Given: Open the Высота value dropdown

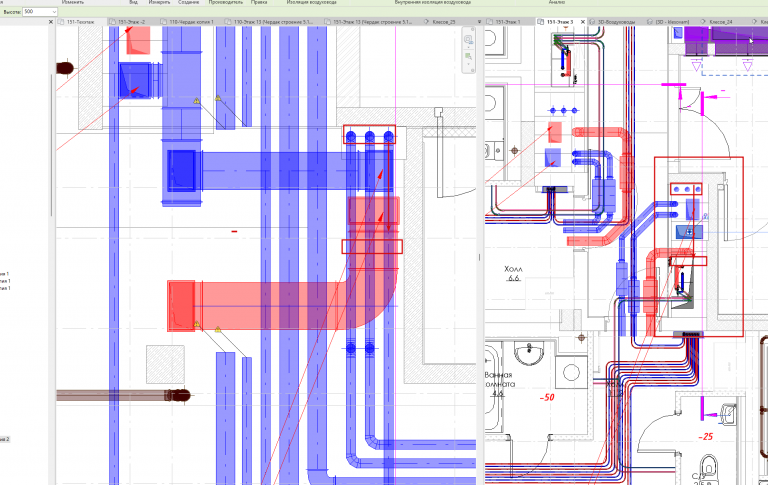Looking at the screenshot, I should pyautogui.click(x=53, y=12).
